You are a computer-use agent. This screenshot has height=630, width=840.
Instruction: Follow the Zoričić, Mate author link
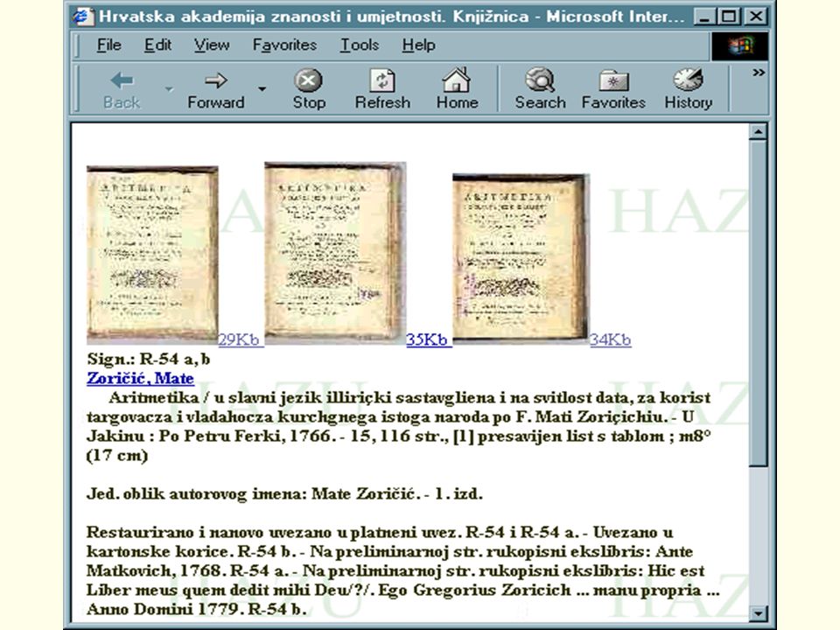pos(140,378)
